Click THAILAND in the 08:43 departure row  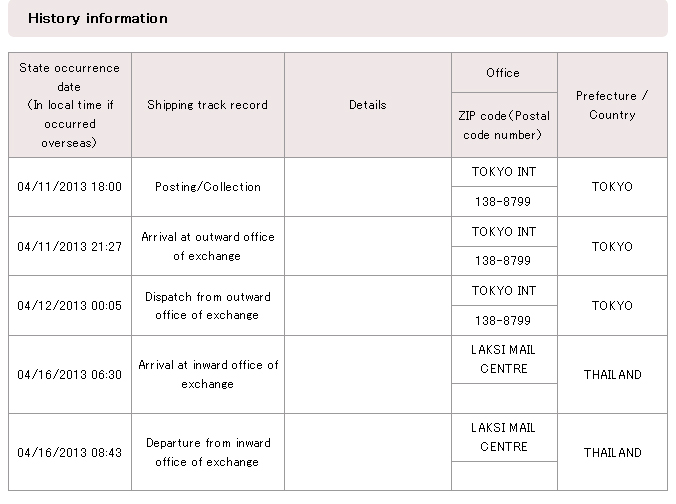(x=612, y=452)
